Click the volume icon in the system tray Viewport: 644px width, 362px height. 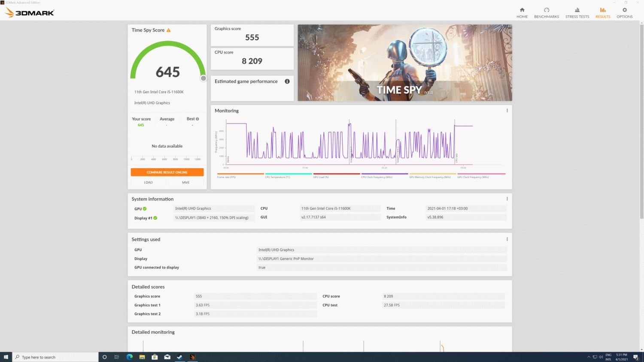(601, 357)
